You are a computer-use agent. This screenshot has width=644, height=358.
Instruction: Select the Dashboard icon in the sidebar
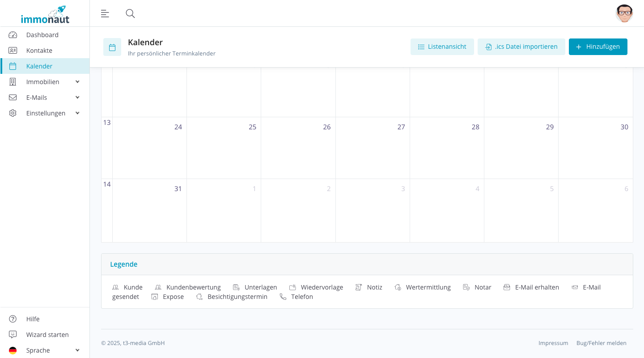13,34
